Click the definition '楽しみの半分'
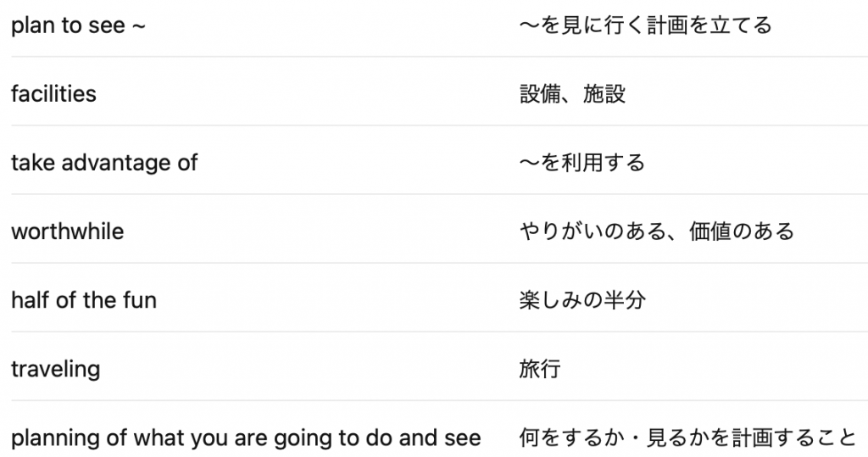868x457 pixels. coord(582,300)
